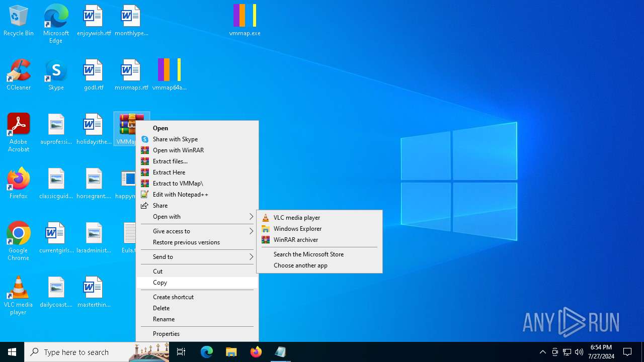Screen dimensions: 644x362
Task: Click Create shortcut option
Action: (x=197, y=297)
